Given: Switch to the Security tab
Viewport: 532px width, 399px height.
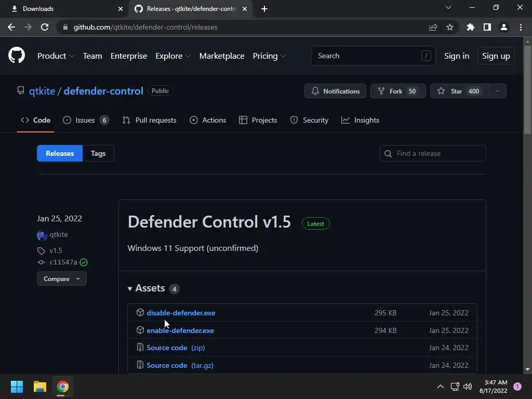Looking at the screenshot, I should point(309,120).
